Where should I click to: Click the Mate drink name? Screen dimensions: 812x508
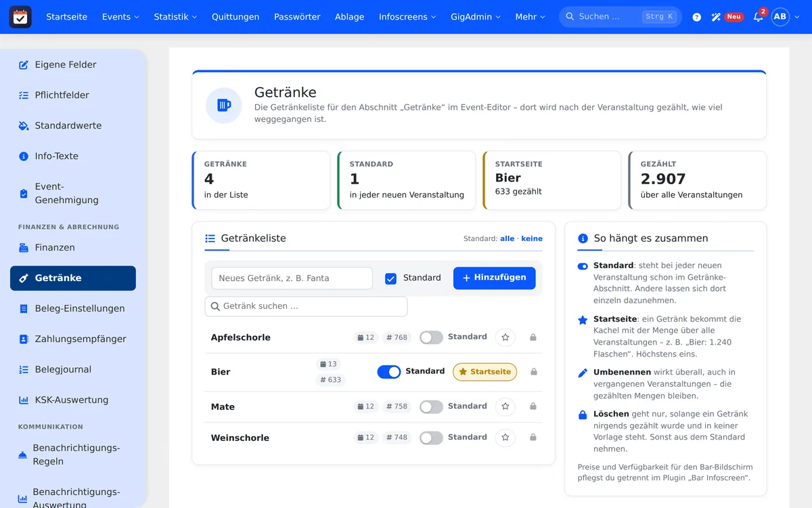[223, 407]
